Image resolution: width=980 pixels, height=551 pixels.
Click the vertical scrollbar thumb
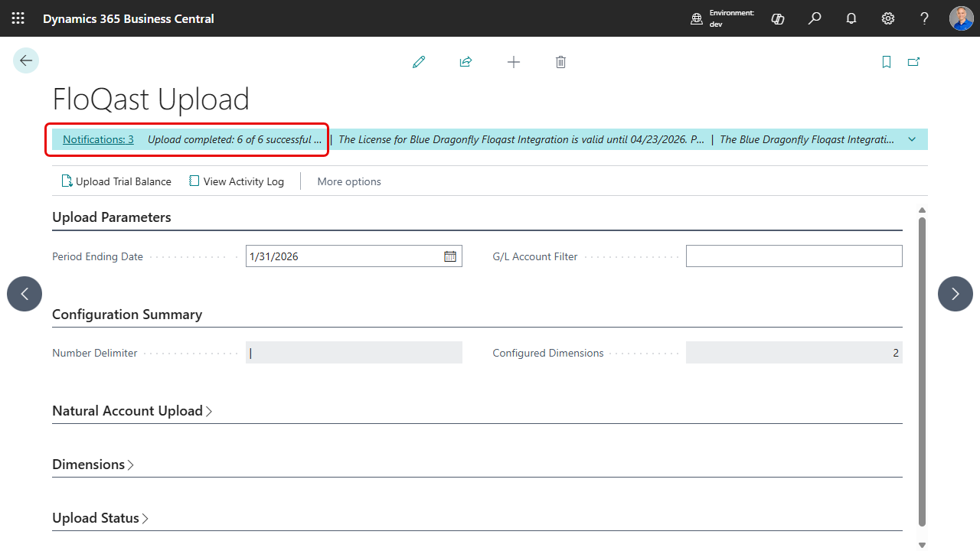point(922,371)
